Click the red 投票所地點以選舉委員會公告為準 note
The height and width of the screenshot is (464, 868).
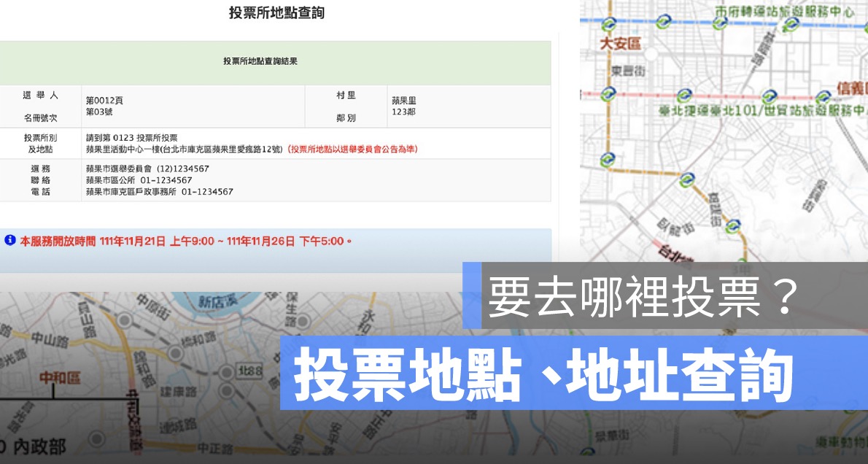[352, 149]
